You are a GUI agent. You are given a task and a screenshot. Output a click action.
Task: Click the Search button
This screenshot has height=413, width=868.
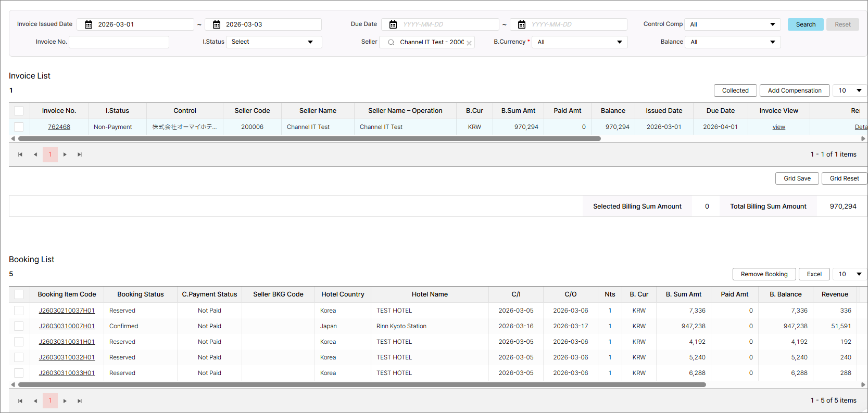point(805,24)
